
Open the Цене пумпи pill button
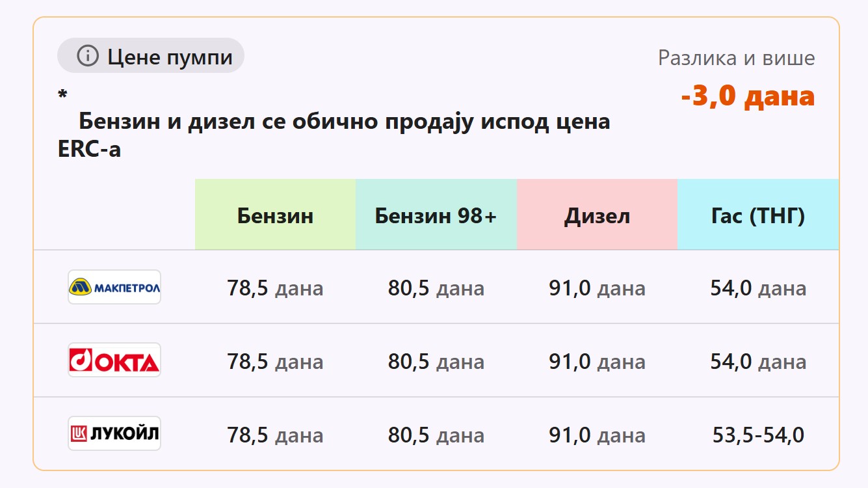(151, 56)
